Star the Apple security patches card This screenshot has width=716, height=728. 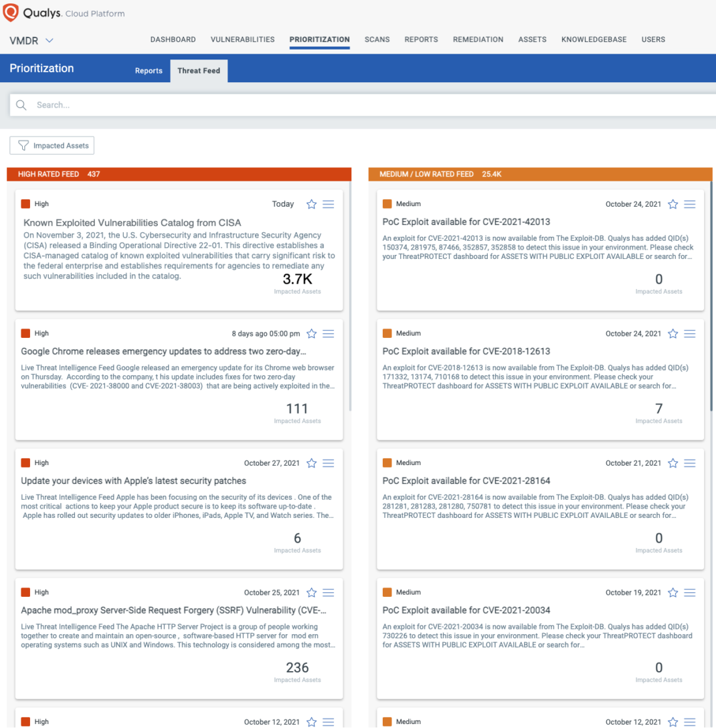pyautogui.click(x=312, y=463)
